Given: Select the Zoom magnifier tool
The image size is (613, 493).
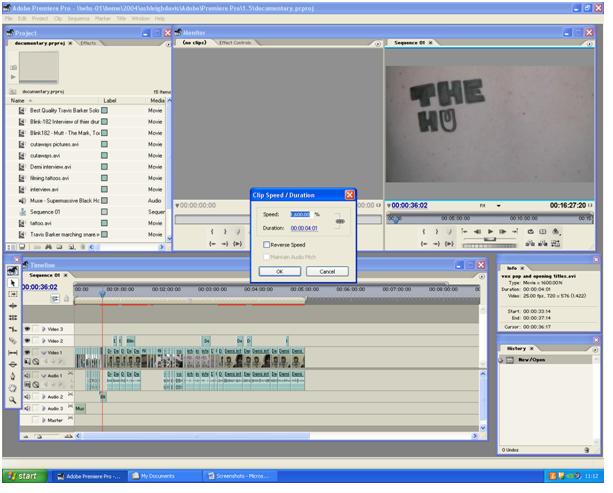Looking at the screenshot, I should pyautogui.click(x=13, y=400).
